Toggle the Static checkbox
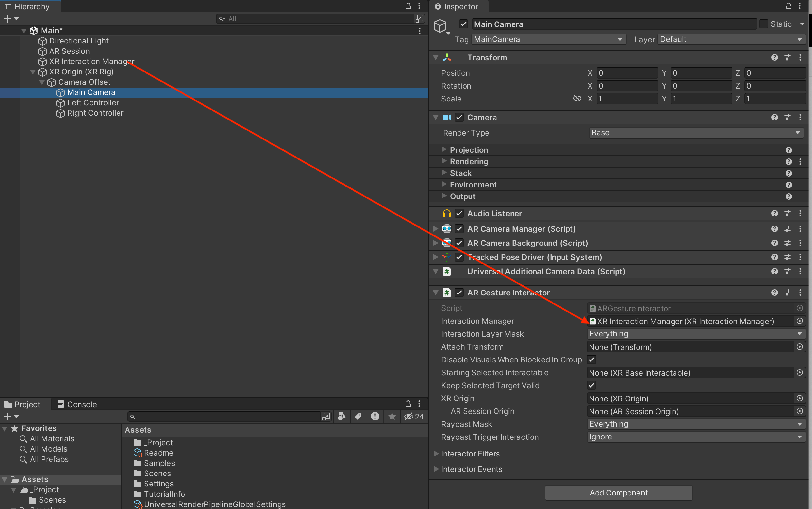Image resolution: width=812 pixels, height=509 pixels. pyautogui.click(x=764, y=24)
